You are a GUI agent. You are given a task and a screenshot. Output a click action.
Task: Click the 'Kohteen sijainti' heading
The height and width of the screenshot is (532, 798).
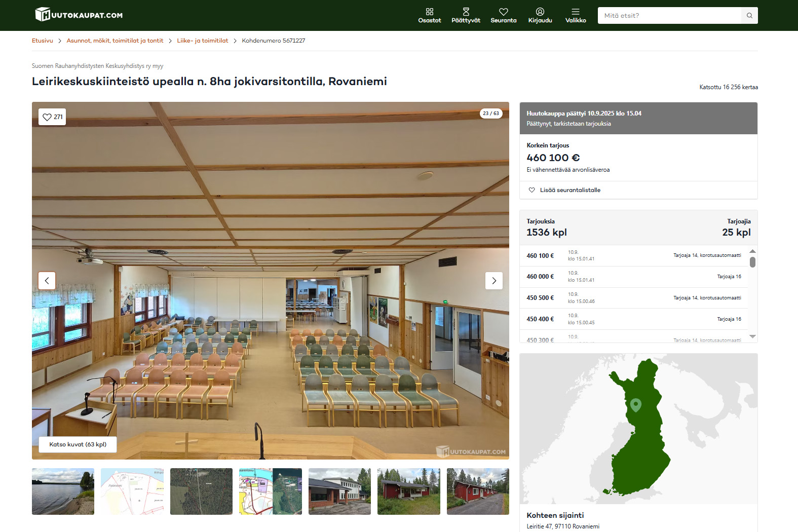pos(555,515)
